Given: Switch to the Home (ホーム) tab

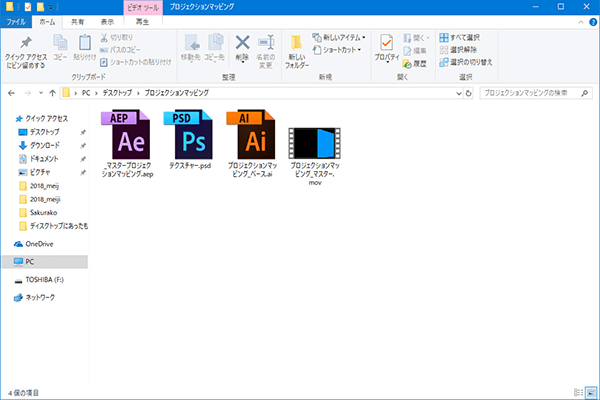Looking at the screenshot, I should click(x=47, y=22).
